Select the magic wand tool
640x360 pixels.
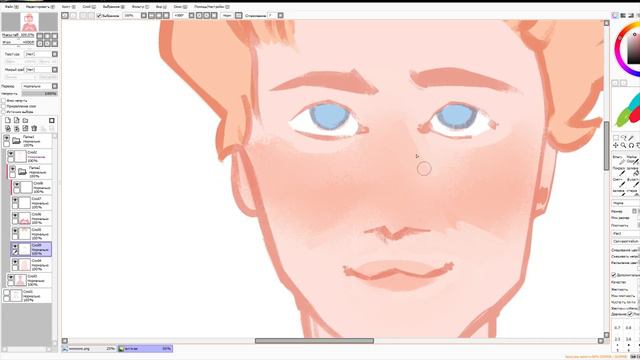(631, 138)
